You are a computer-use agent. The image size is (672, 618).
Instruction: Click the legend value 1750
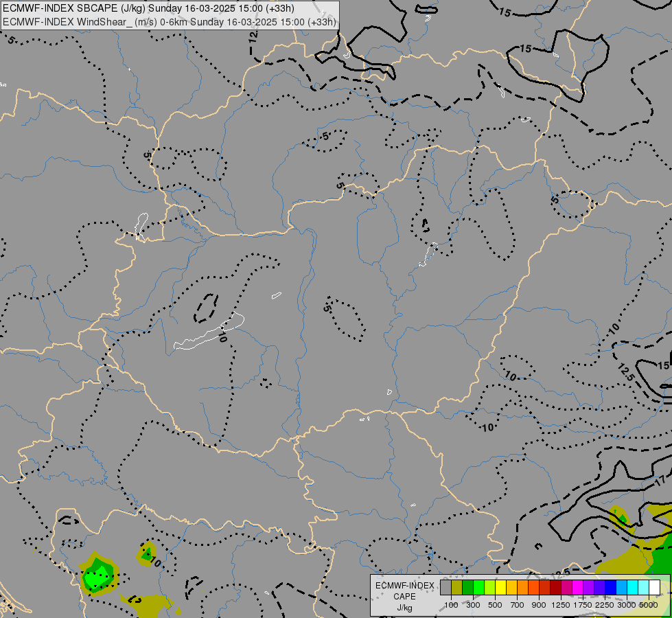(x=583, y=605)
